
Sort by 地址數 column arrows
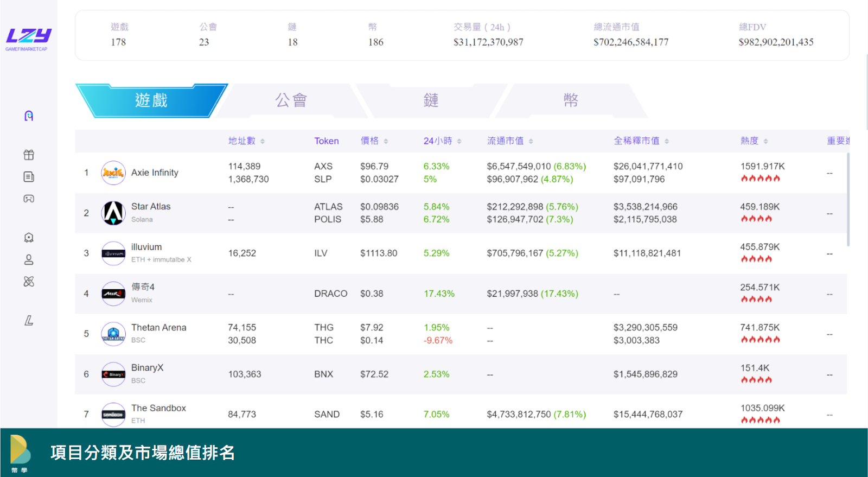tap(263, 141)
